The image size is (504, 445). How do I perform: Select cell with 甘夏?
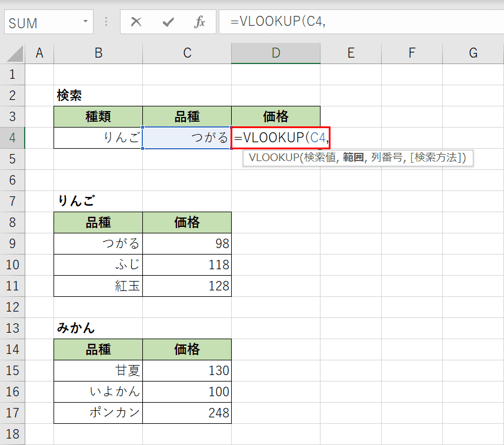click(x=98, y=370)
